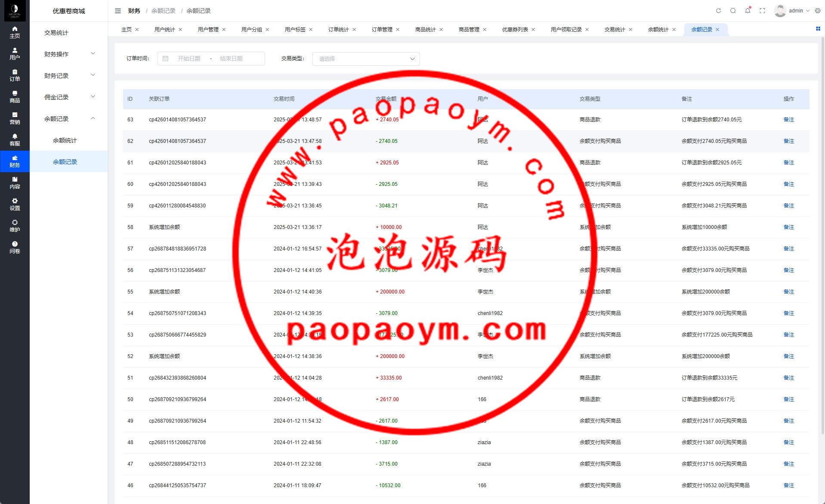Go to 订单 in the left icon sidebar

(x=15, y=75)
